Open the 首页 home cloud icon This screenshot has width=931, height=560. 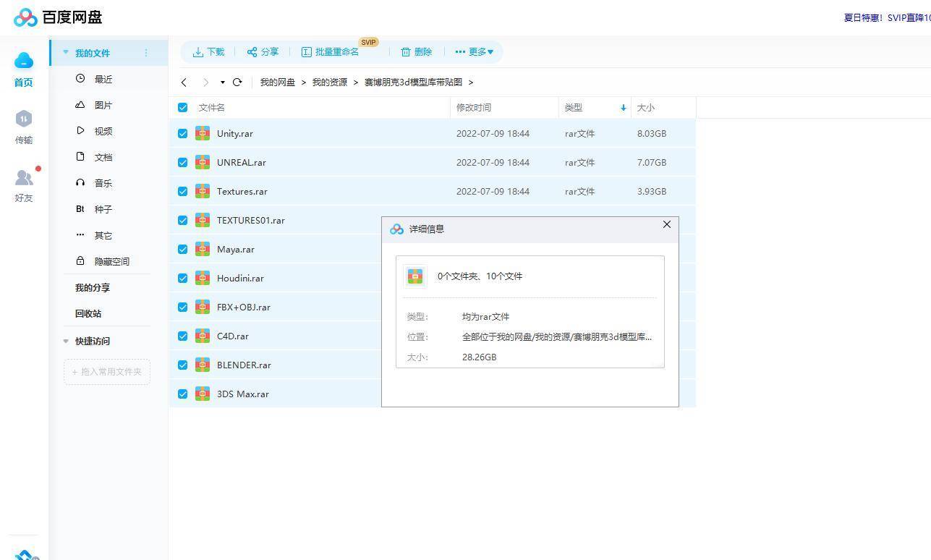(24, 61)
